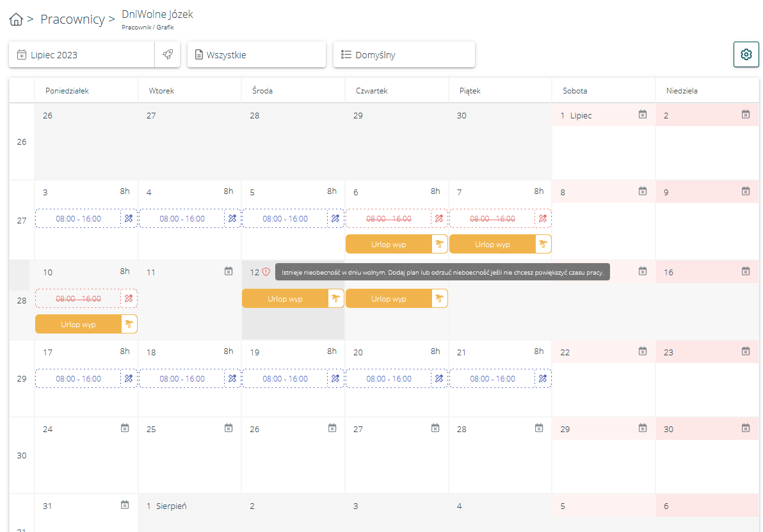This screenshot has height=532, width=763.
Task: Click the palm tree icon on July 7 leave
Action: (543, 244)
